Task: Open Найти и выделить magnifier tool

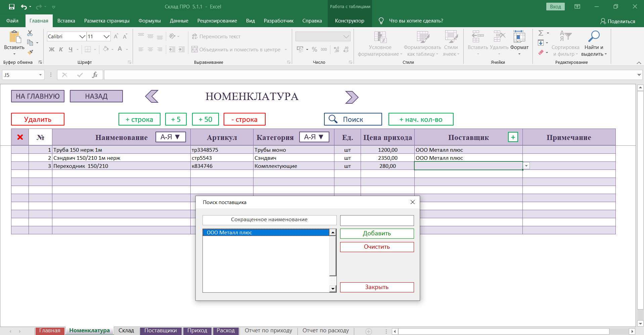Action: tap(594, 36)
